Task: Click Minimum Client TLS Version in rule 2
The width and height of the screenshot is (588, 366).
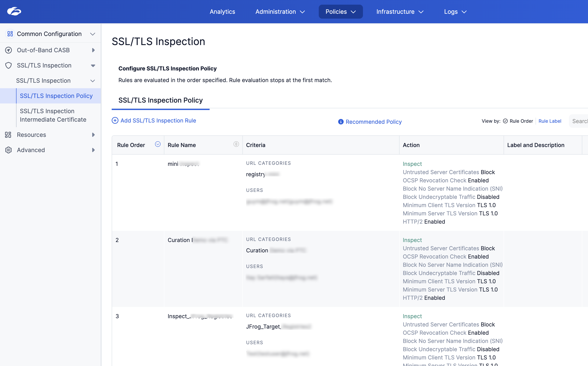Action: [449, 282]
